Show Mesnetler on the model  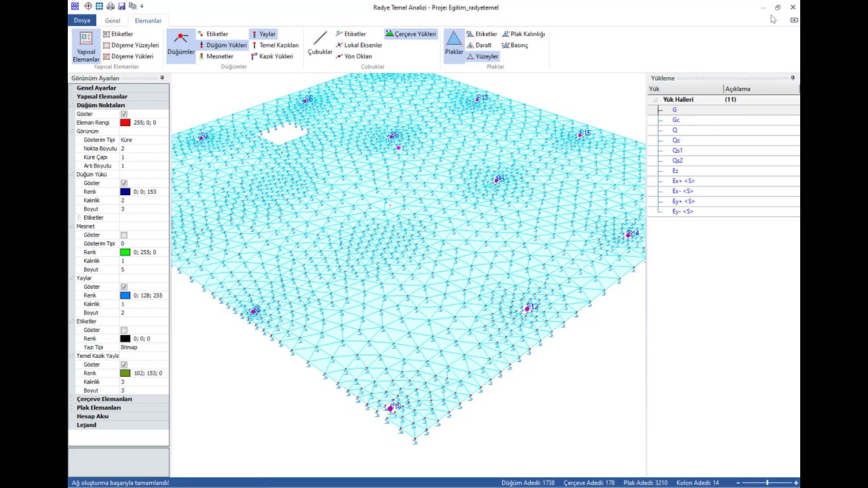(216, 56)
